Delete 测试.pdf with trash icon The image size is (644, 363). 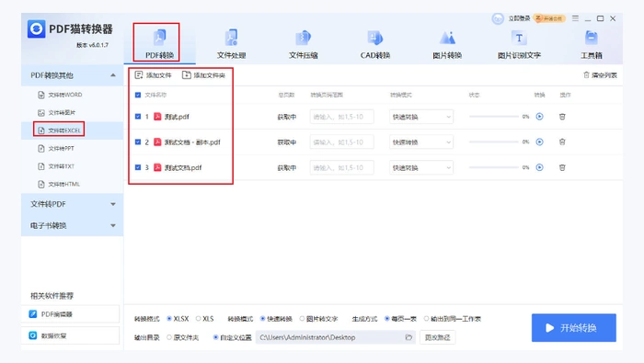562,117
